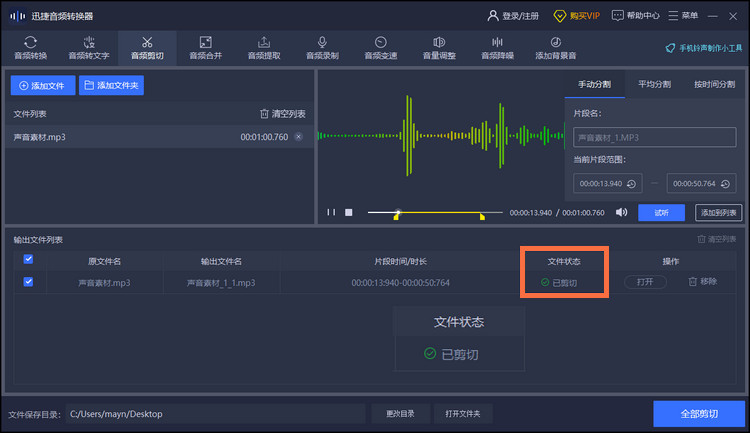Open the 帮助中心 help center
The width and height of the screenshot is (750, 433).
click(x=636, y=16)
